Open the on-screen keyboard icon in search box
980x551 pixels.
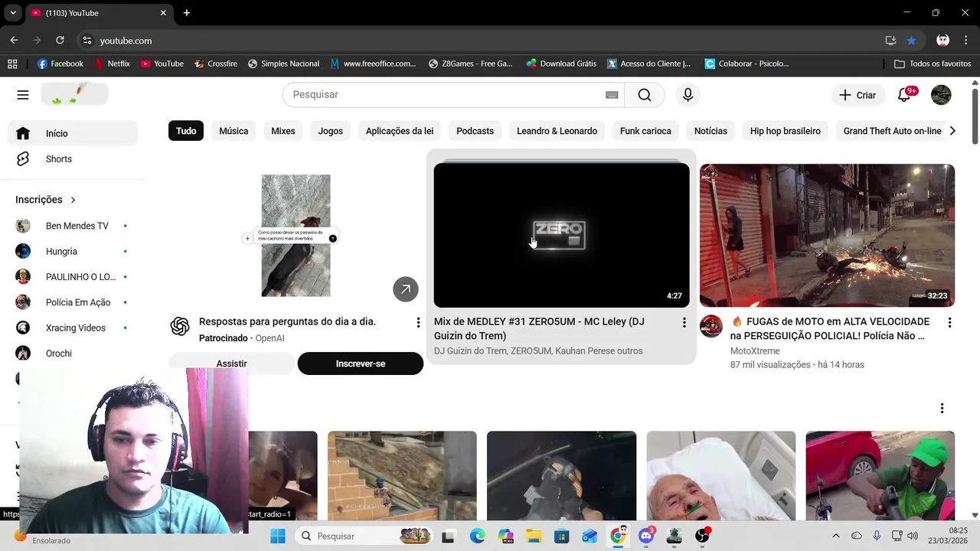pyautogui.click(x=612, y=95)
